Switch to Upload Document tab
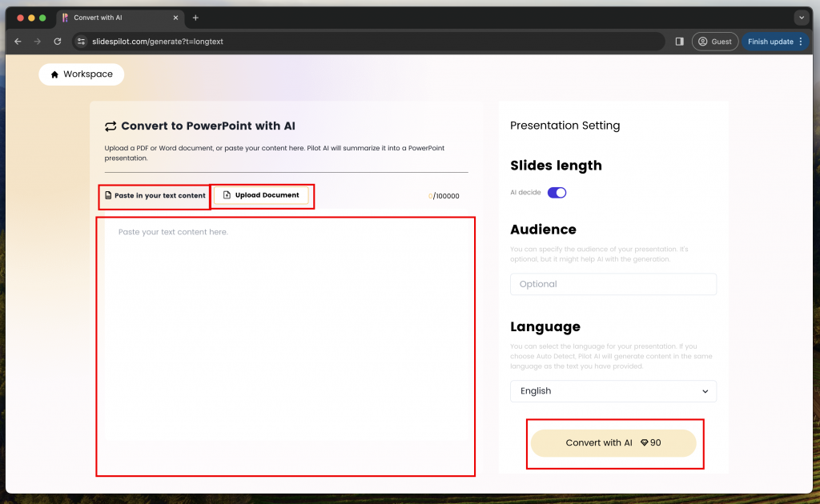820x504 pixels. click(x=261, y=195)
